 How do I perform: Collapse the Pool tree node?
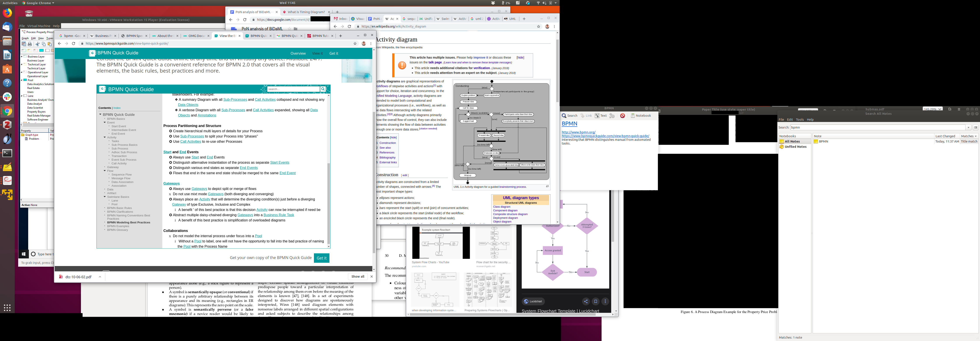21,80
